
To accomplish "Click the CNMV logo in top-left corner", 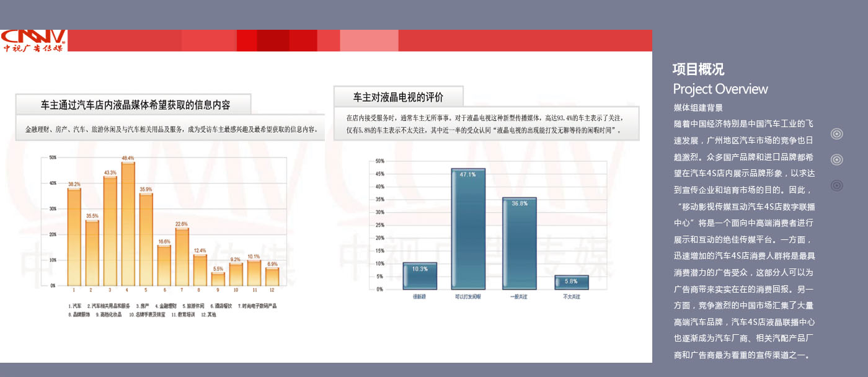I will pyautogui.click(x=33, y=40).
